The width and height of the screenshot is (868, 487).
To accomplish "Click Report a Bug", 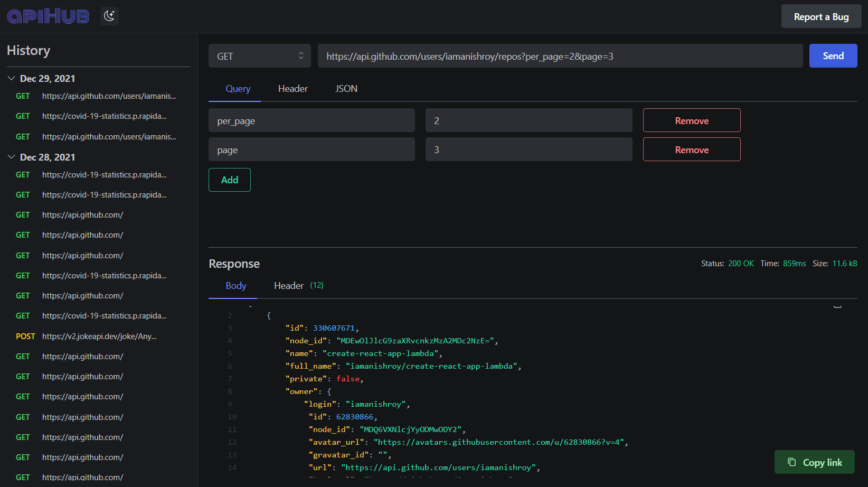I will coord(820,17).
